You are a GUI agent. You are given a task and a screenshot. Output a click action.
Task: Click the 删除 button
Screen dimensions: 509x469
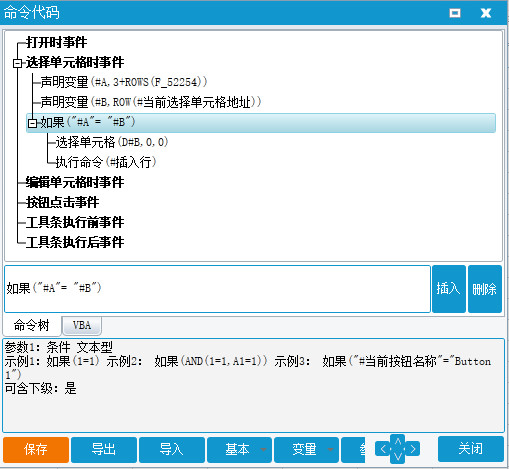pos(485,289)
